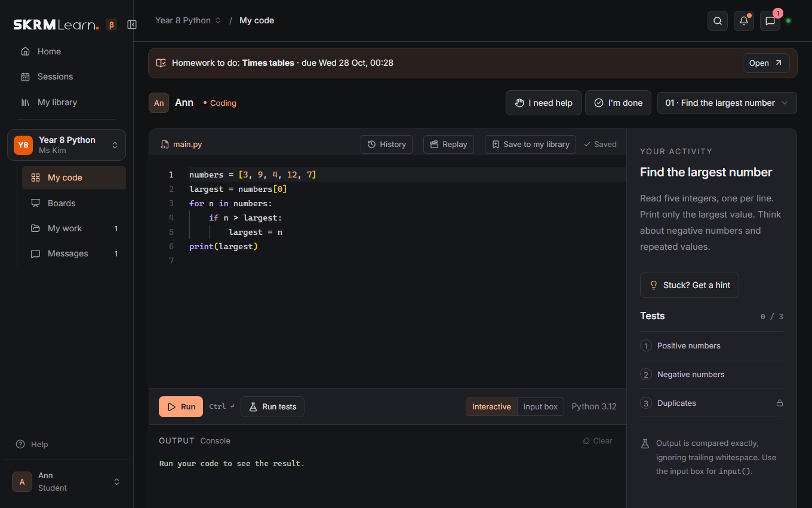Select the Negative numbers test
812x508 pixels.
click(711, 374)
